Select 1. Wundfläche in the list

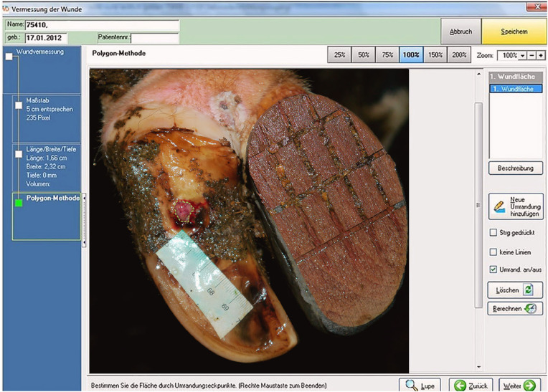515,88
